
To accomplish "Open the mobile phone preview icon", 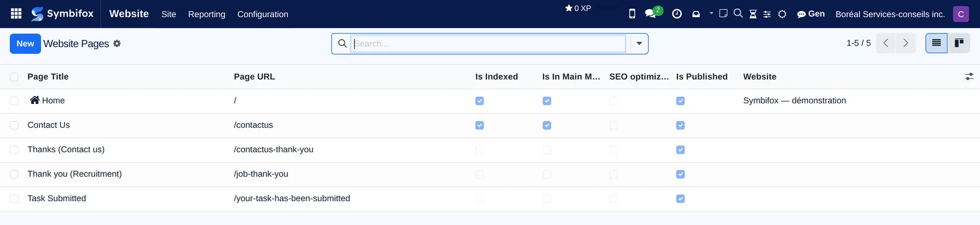I will (x=632, y=13).
